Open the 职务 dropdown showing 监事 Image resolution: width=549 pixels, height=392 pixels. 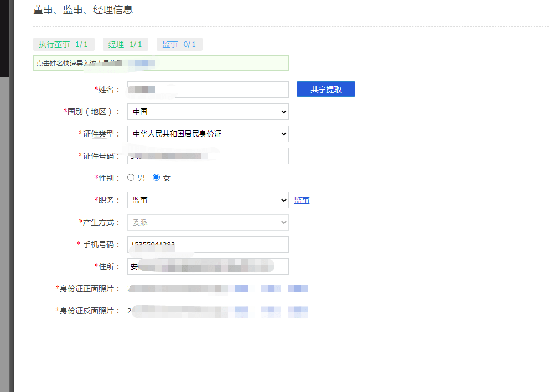point(208,200)
